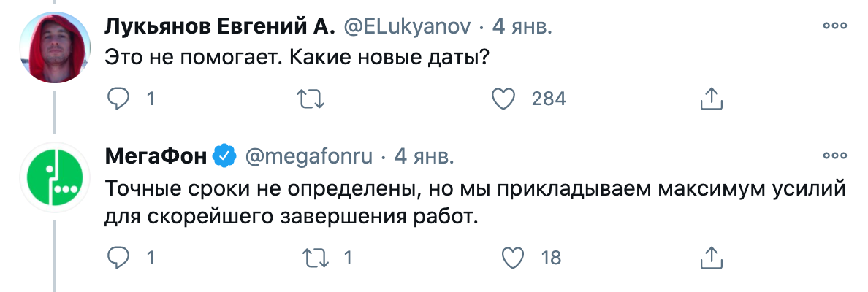Open more options for МегаФон's tweet
Image resolution: width=868 pixels, height=292 pixels.
tap(834, 155)
